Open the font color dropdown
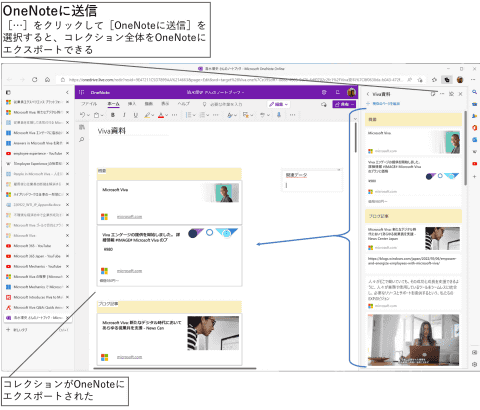This screenshot has width=480, height=410. click(x=167, y=115)
